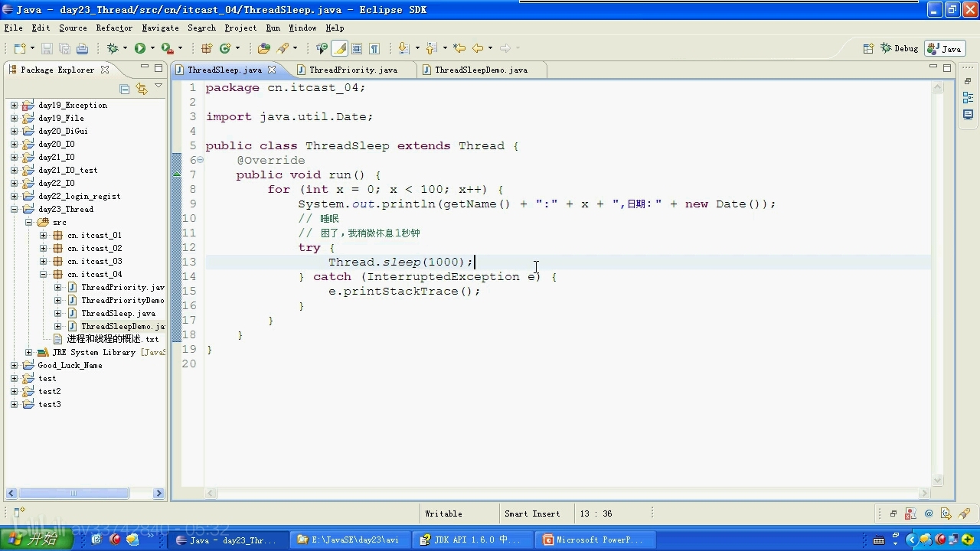The image size is (980, 551).
Task: Click the Search flashlight toolbar icon
Action: coord(283,48)
